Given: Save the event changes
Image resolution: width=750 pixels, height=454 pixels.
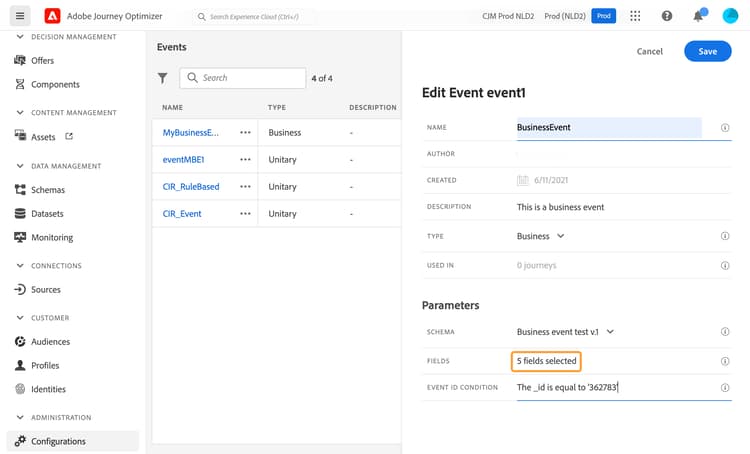Looking at the screenshot, I should [x=707, y=51].
